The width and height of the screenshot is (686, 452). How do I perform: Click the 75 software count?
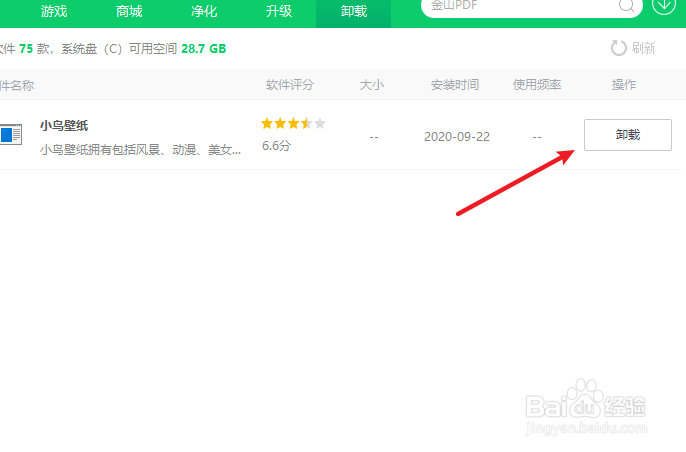click(x=26, y=49)
